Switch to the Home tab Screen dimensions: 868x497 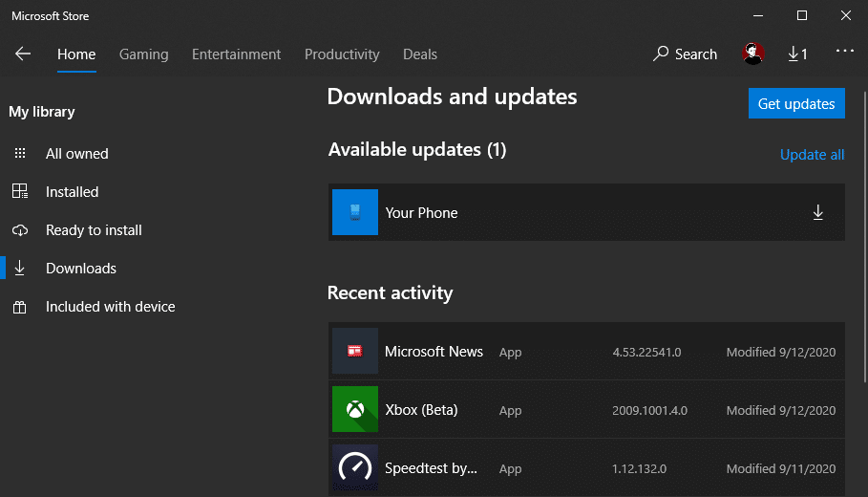point(76,54)
